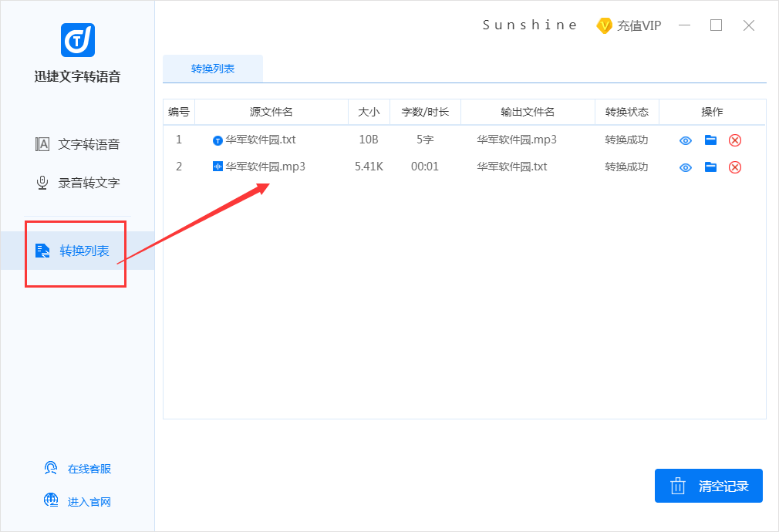Open online customer service 在线客服

click(x=50, y=468)
